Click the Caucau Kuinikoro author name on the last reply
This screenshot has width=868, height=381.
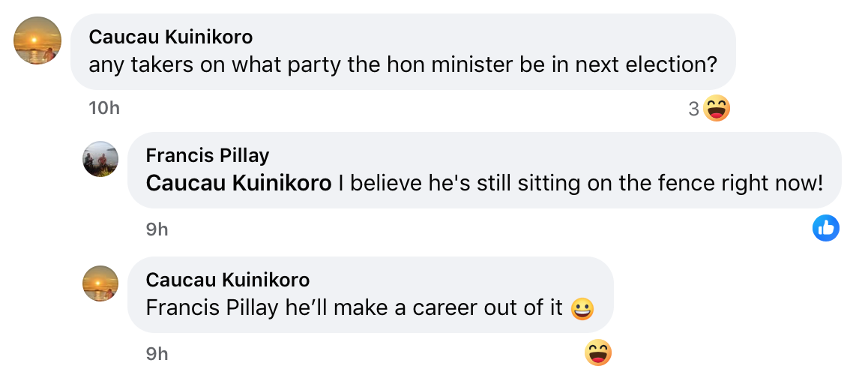(x=227, y=280)
